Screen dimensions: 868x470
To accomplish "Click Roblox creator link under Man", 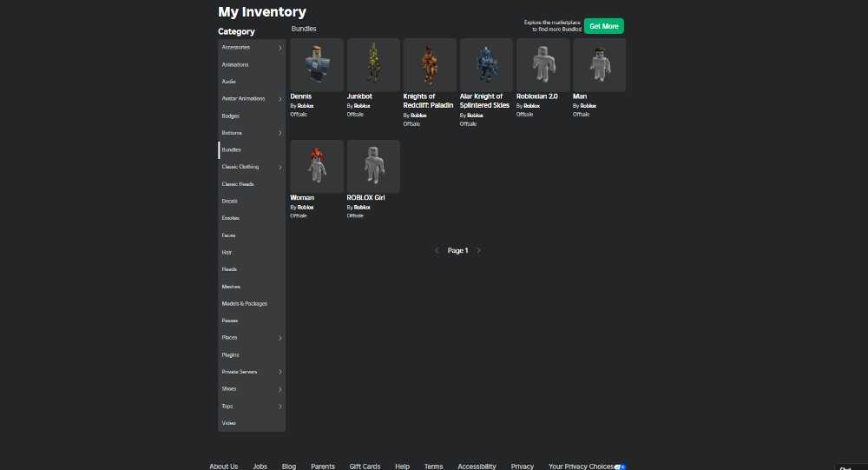I will [588, 106].
